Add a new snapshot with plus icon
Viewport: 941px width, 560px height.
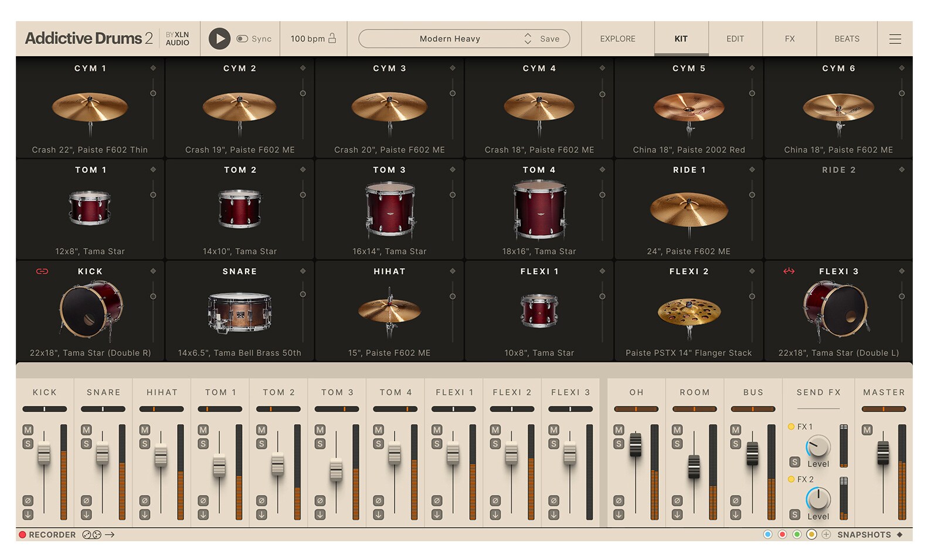826,535
